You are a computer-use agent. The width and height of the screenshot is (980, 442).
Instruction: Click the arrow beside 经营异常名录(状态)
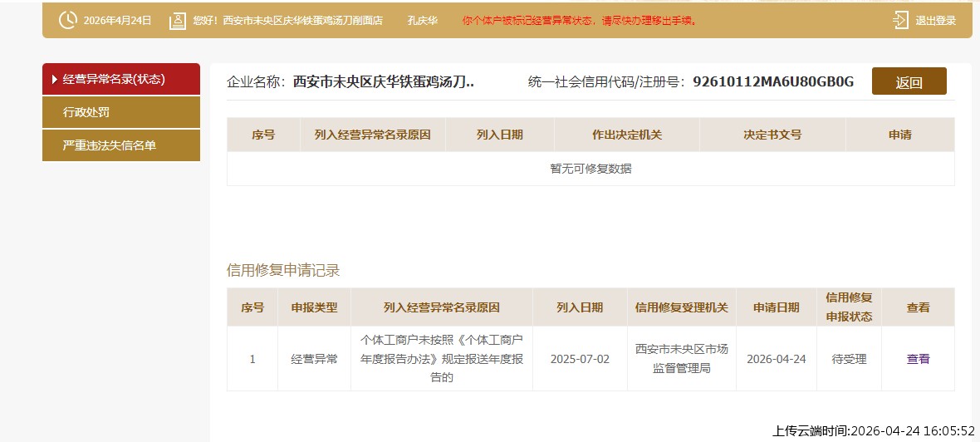click(55, 80)
